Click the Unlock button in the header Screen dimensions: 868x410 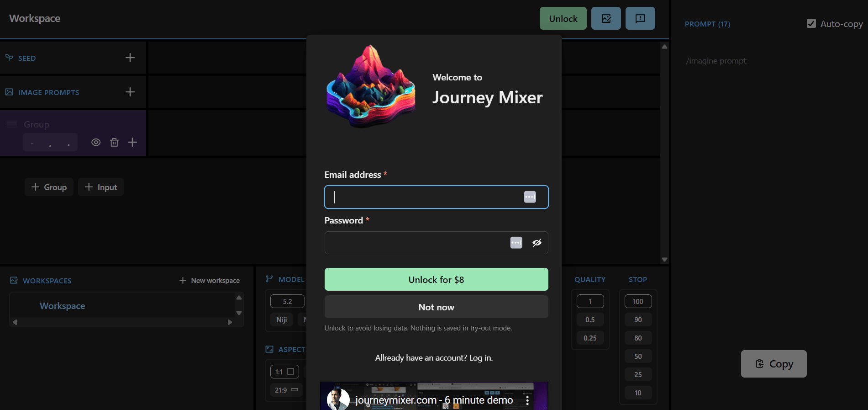pos(563,18)
